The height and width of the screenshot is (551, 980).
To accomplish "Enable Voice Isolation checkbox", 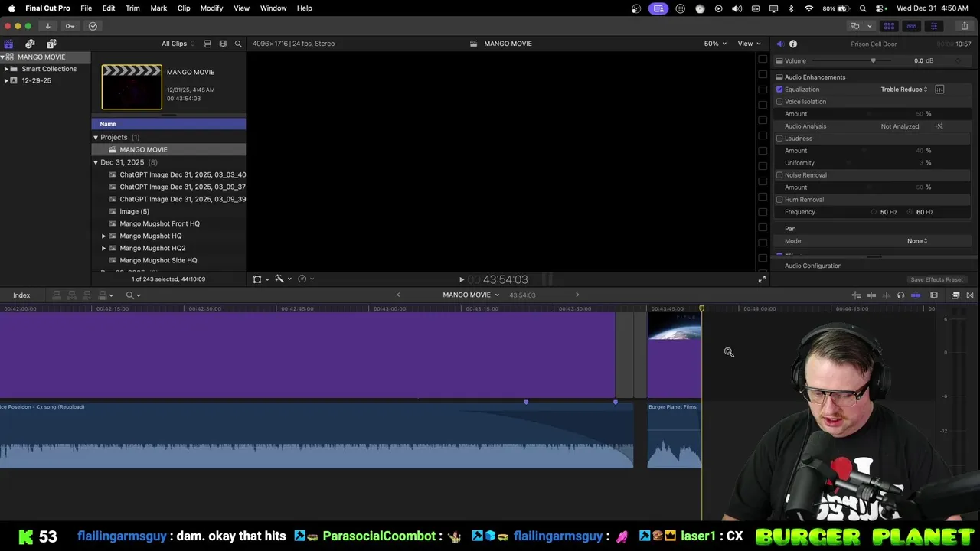I will (779, 102).
